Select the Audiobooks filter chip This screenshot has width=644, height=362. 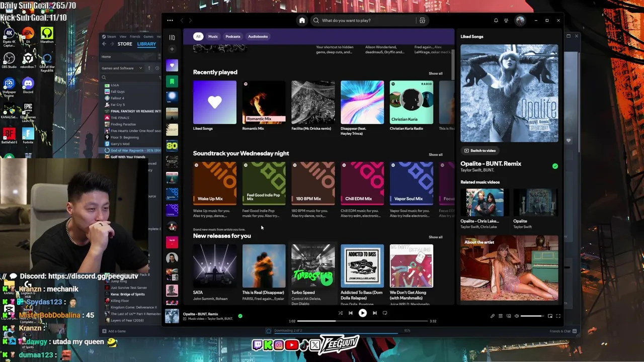coord(258,37)
